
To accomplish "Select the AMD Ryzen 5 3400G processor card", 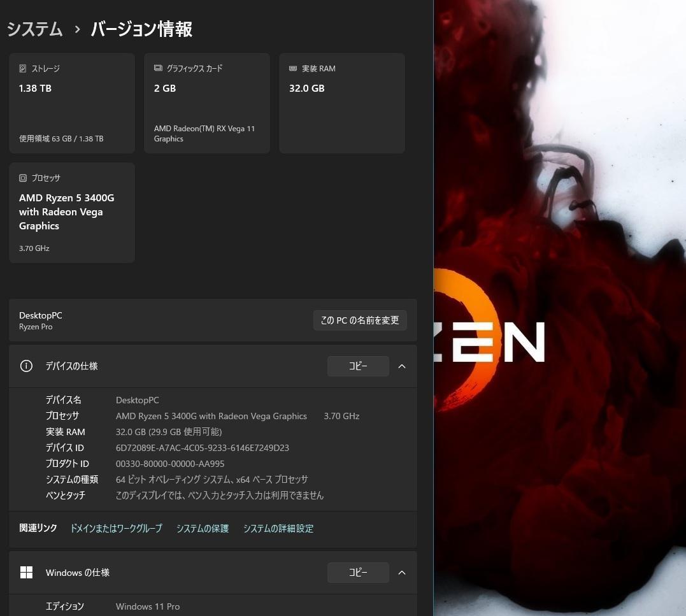I will 71,212.
